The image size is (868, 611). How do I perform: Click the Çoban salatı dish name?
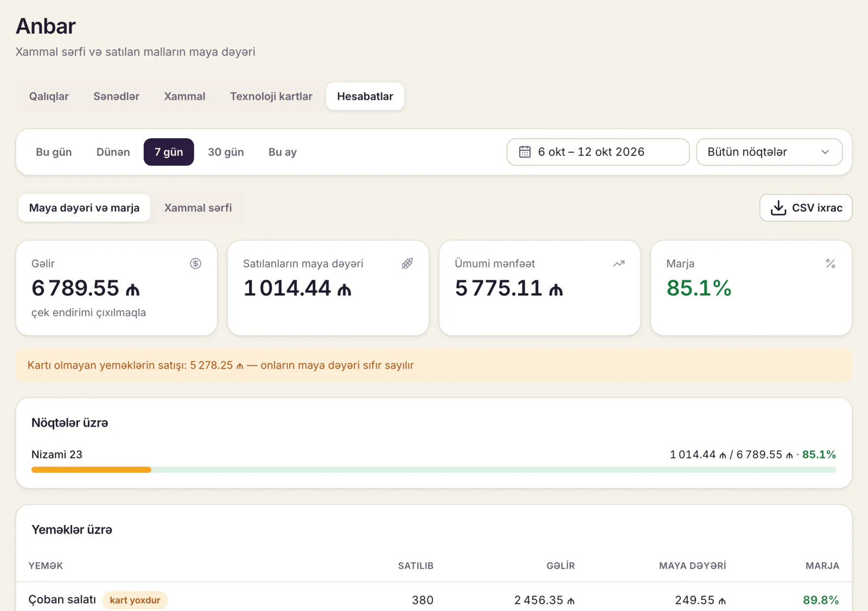[x=62, y=600]
